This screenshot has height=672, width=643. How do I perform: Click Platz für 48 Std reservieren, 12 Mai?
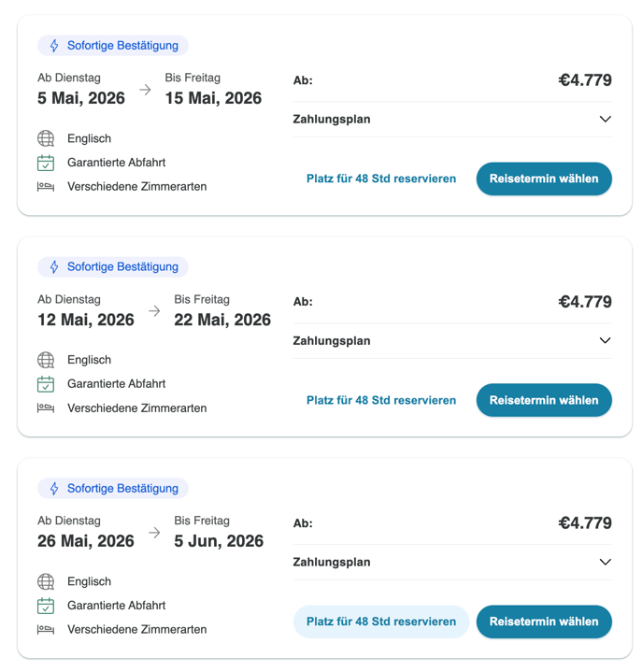click(381, 400)
